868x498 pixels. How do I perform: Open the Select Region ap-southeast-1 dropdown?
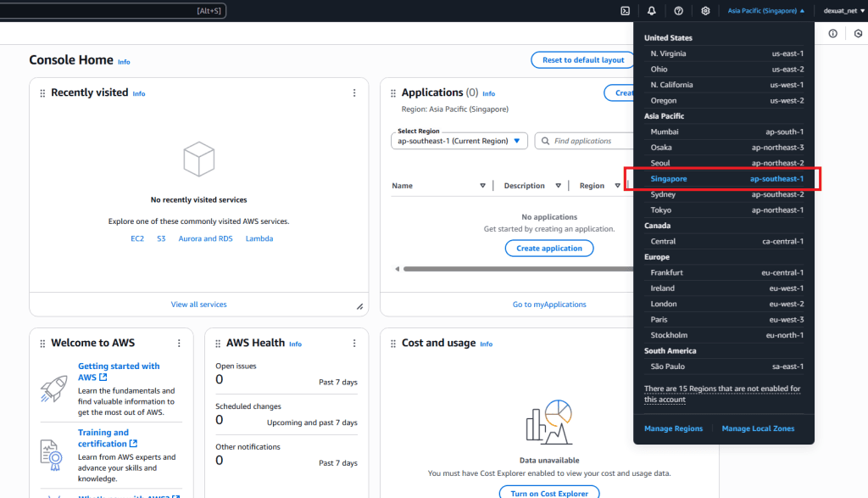tap(459, 141)
